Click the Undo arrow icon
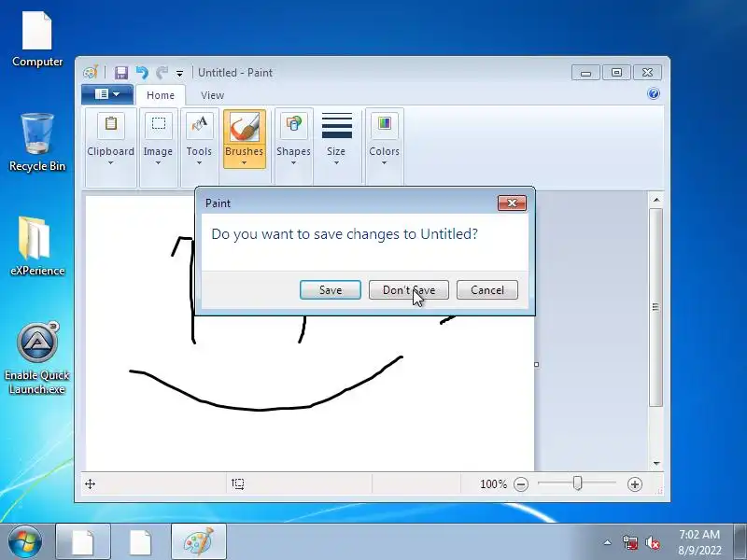The image size is (747, 560). [142, 73]
